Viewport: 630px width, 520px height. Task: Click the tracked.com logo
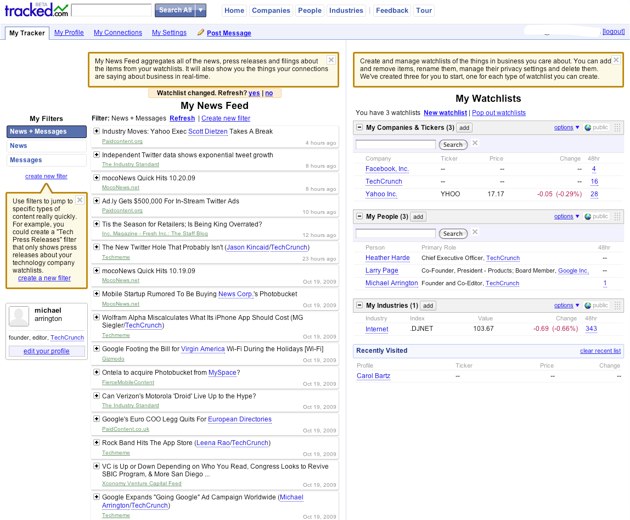click(x=34, y=10)
